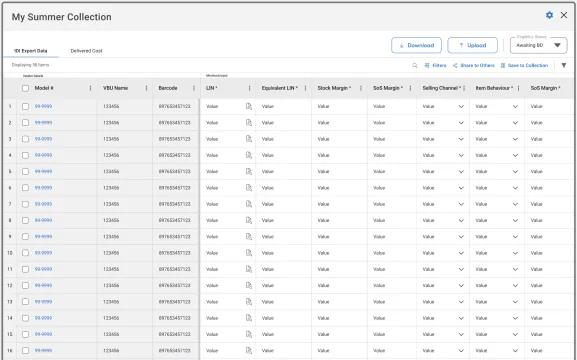This screenshot has height=360, width=577.
Task: Click the LIN document lookup icon in row 5
Action: pos(249,172)
